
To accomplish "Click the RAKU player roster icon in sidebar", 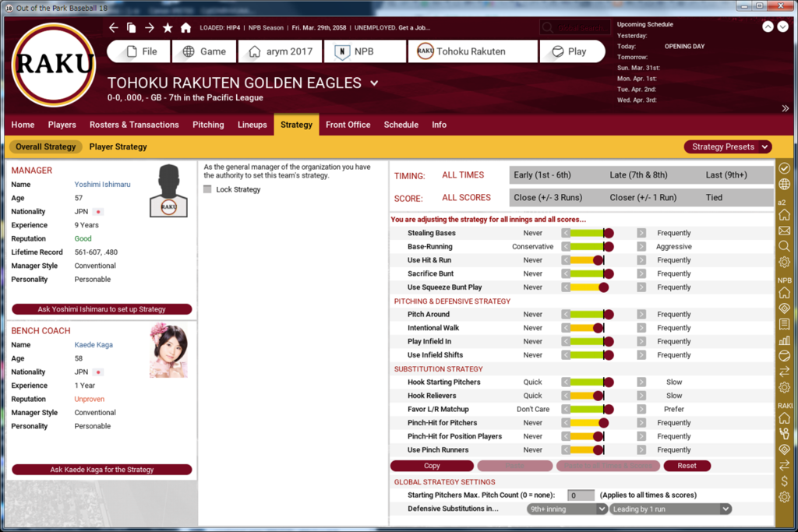I will coord(784,433).
